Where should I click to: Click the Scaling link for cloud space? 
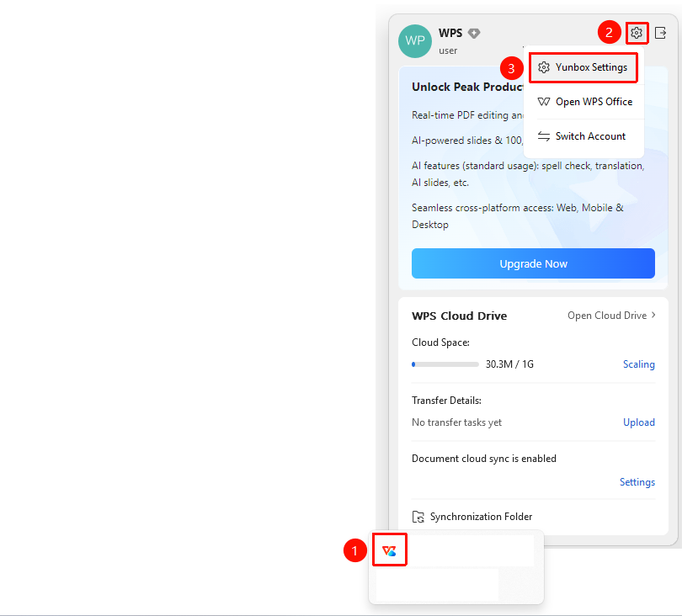(x=638, y=364)
